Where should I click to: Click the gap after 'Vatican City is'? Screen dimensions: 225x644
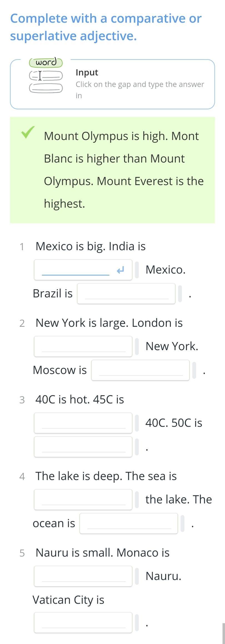coord(83,623)
